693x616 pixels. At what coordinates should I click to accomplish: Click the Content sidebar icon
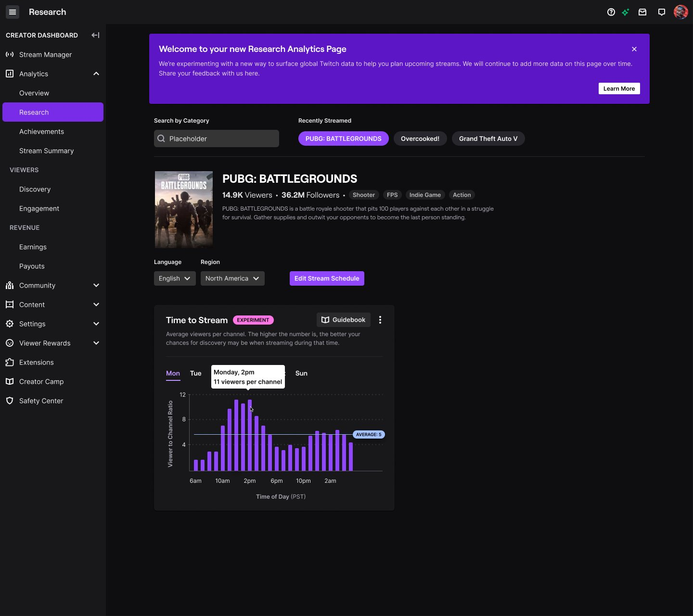coord(10,304)
